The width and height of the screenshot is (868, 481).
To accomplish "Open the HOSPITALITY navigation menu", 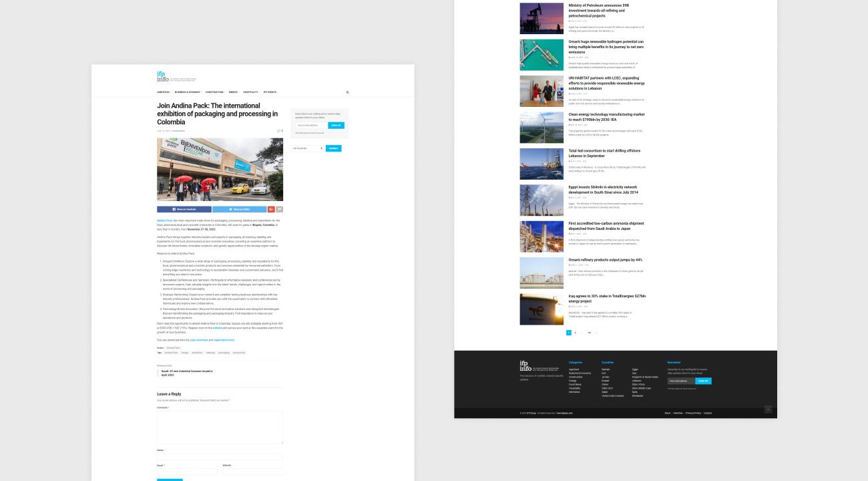I will pyautogui.click(x=251, y=92).
